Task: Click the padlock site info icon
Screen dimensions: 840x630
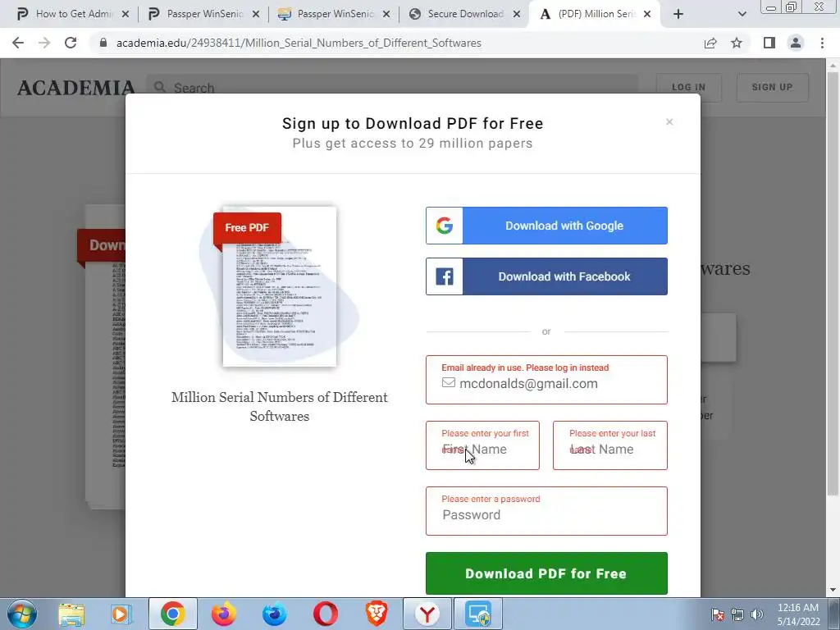Action: 103,43
